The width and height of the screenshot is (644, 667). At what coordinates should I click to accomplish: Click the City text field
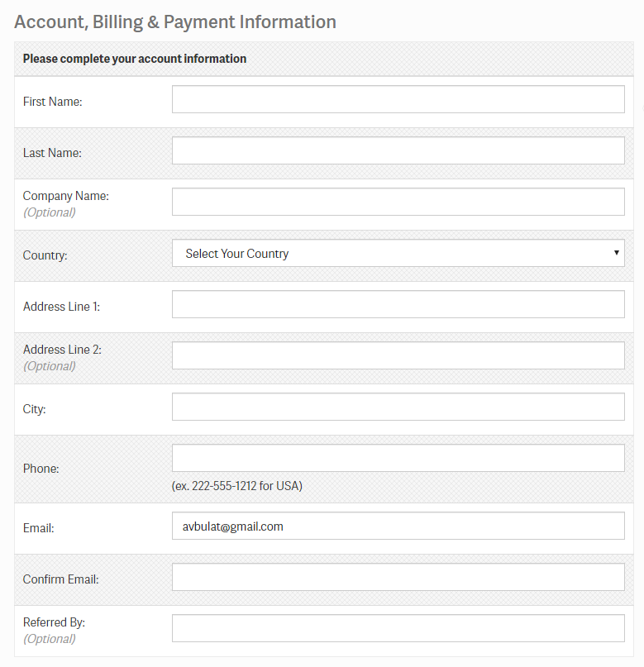pos(398,407)
